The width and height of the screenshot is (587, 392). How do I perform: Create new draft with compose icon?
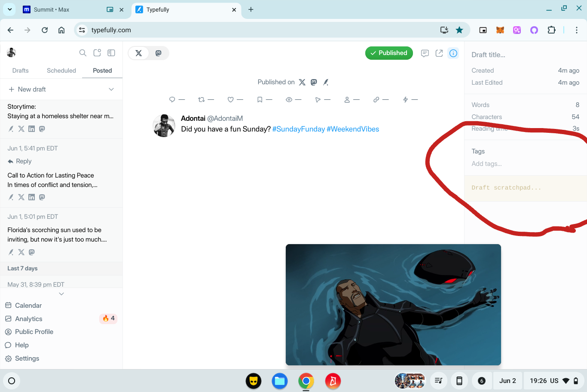[x=97, y=53]
